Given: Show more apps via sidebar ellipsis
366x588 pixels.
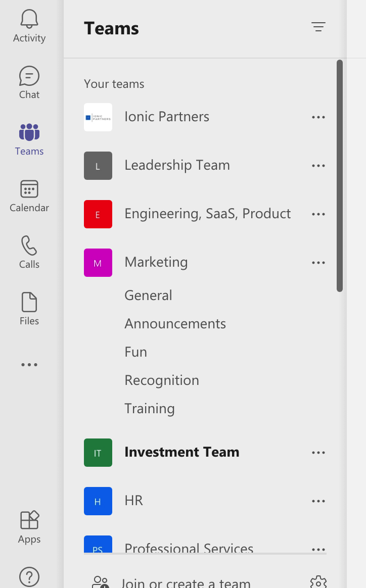Looking at the screenshot, I should (x=29, y=365).
